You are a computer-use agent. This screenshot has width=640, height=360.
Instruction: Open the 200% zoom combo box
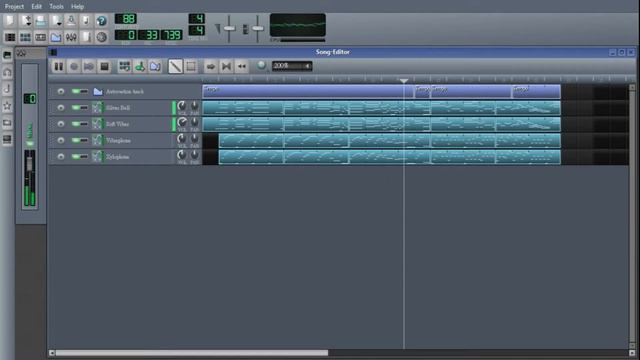click(292, 66)
